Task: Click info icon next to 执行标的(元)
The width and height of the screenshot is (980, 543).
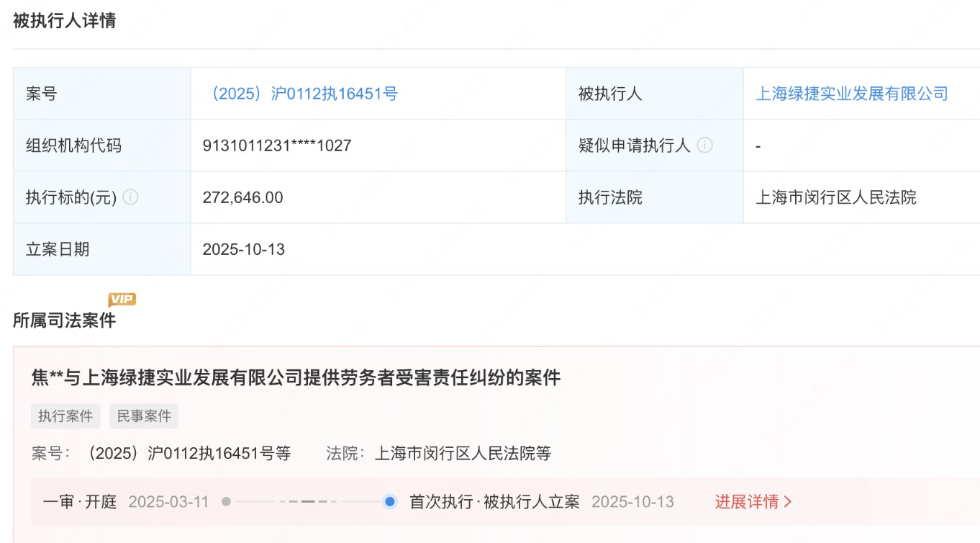Action: tap(130, 197)
